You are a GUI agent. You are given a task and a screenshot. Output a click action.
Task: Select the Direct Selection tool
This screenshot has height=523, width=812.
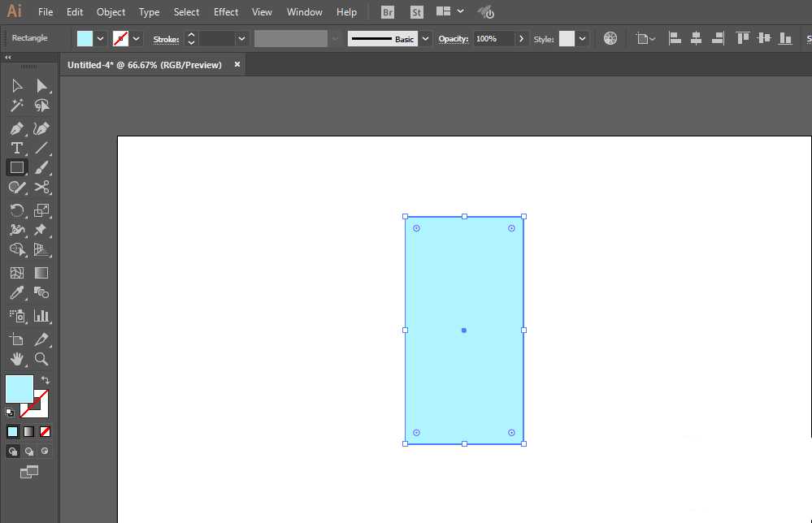(41, 85)
